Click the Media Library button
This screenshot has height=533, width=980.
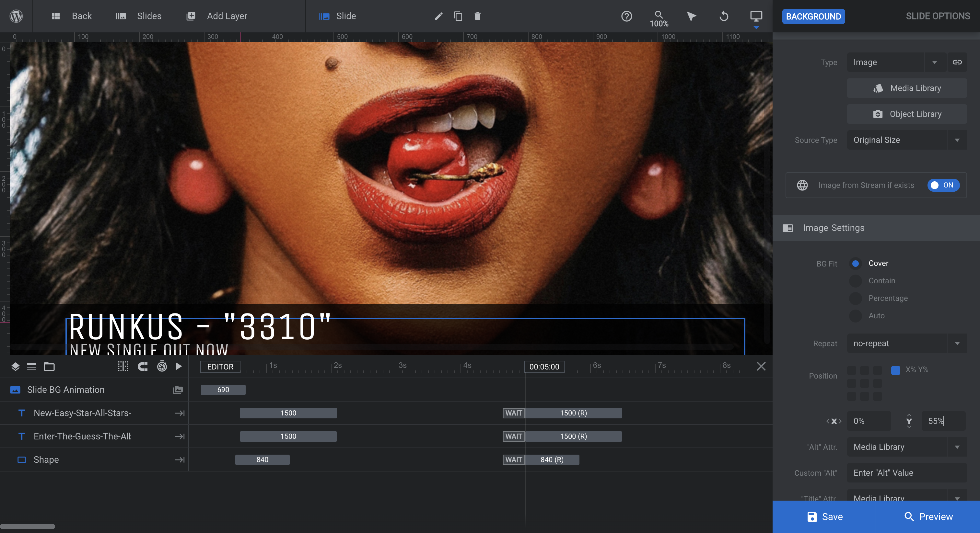pos(906,88)
